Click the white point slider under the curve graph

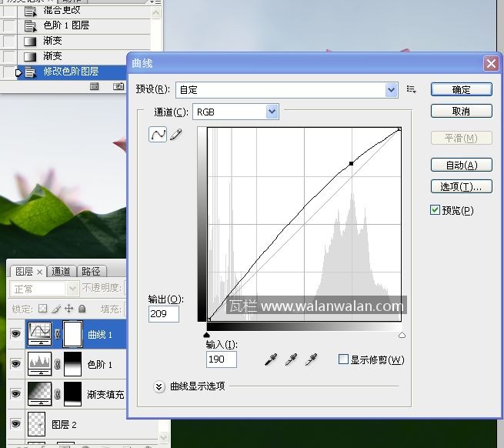coord(401,335)
